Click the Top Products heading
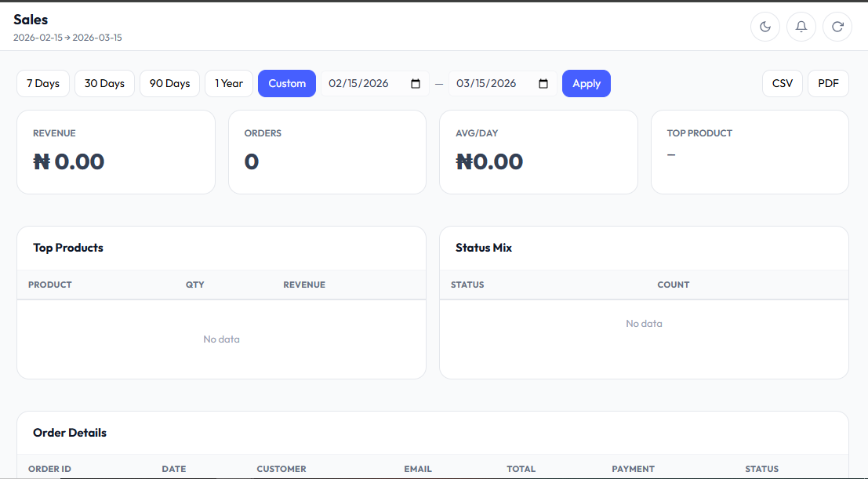 [68, 248]
